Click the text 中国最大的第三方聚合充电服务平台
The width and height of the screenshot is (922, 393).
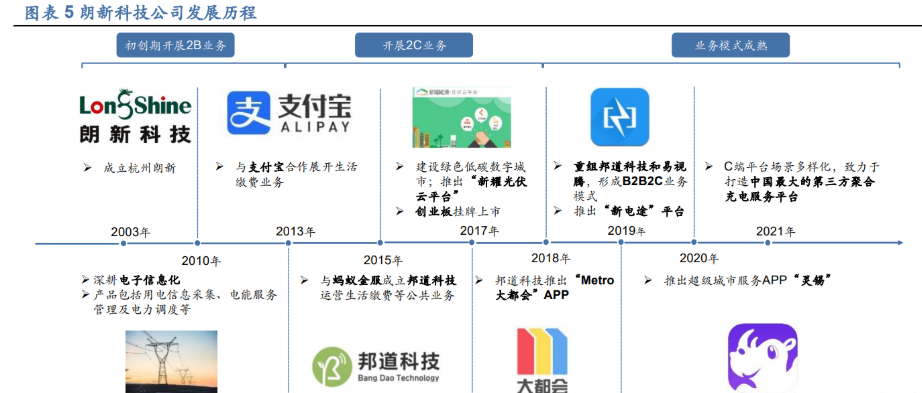[x=799, y=190]
